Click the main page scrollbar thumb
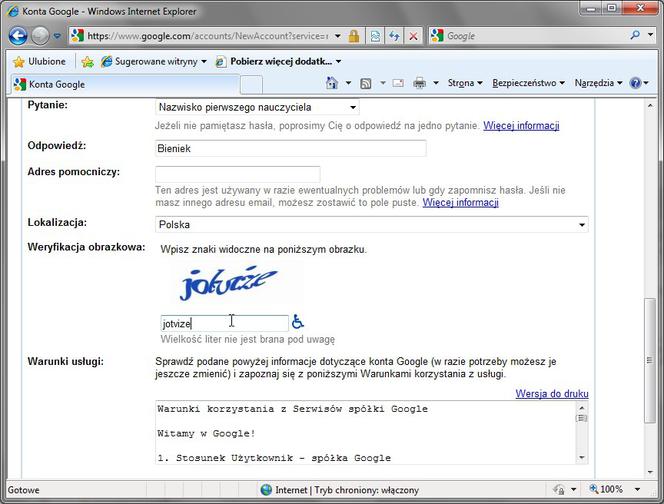The width and height of the screenshot is (664, 504). point(650,360)
